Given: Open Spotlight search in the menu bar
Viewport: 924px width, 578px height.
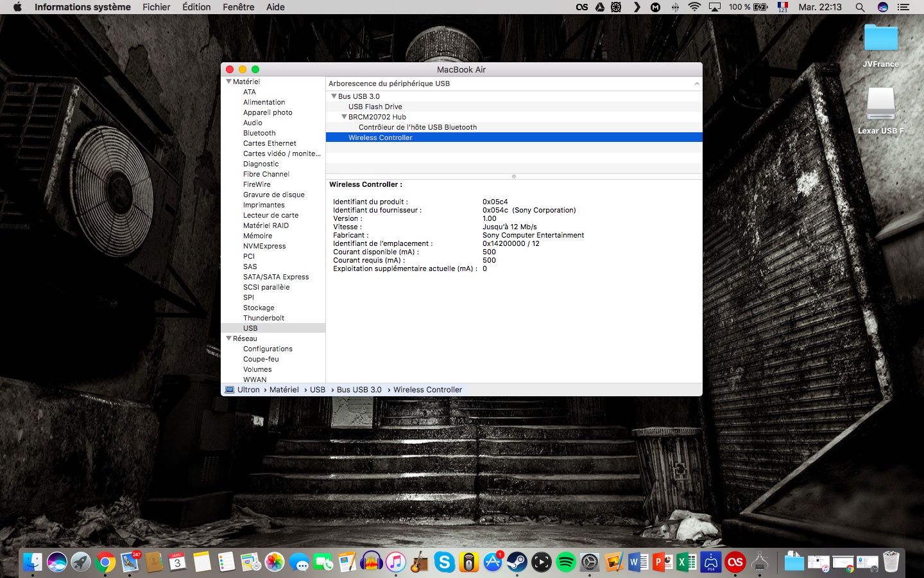Looking at the screenshot, I should (860, 7).
